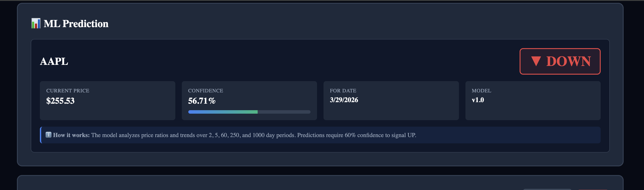This screenshot has height=190, width=644.
Task: Click the CONFIDENCE label
Action: coord(205,91)
